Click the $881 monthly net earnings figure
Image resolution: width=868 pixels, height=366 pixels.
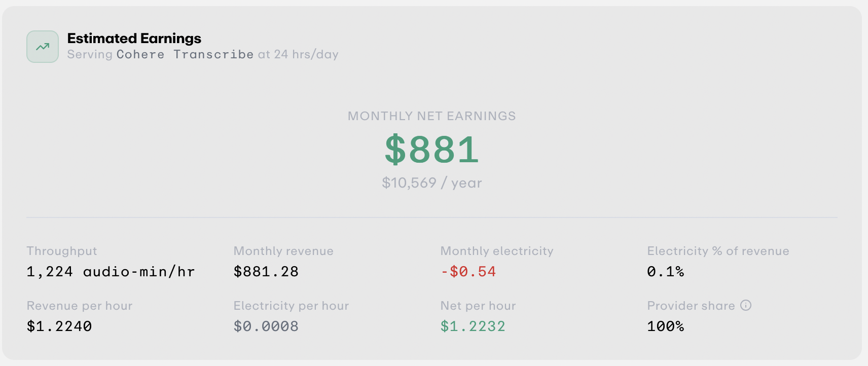[432, 149]
